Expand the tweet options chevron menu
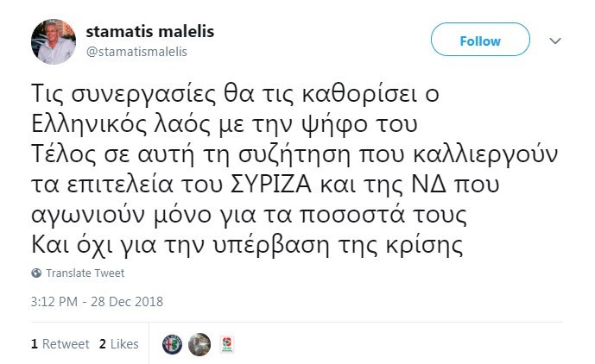Viewport: 595px width, 364px height. (x=555, y=41)
